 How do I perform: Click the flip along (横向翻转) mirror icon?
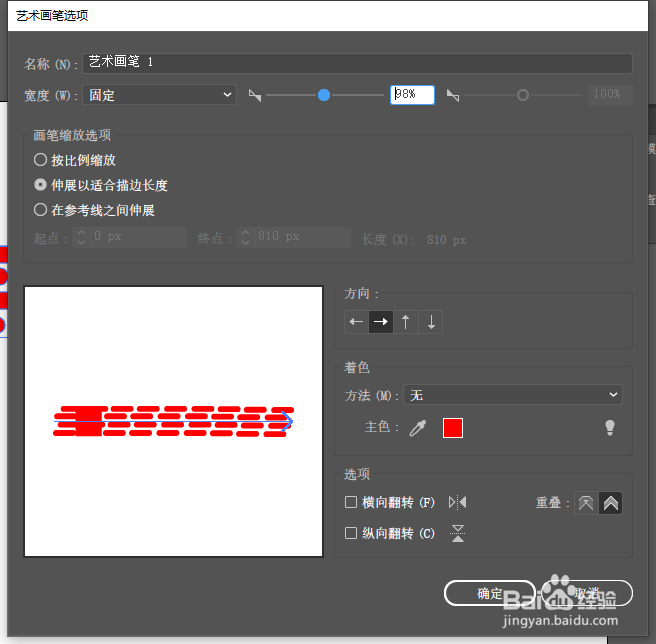(x=458, y=502)
